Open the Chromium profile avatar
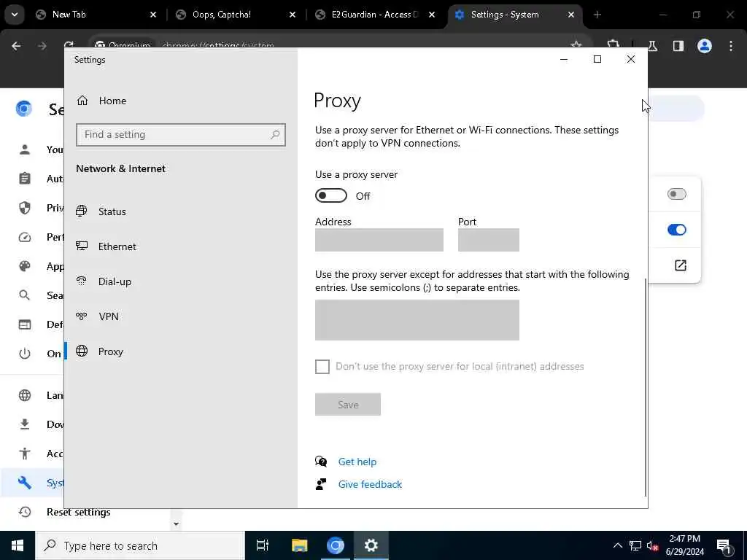This screenshot has height=560, width=747. pyautogui.click(x=705, y=46)
